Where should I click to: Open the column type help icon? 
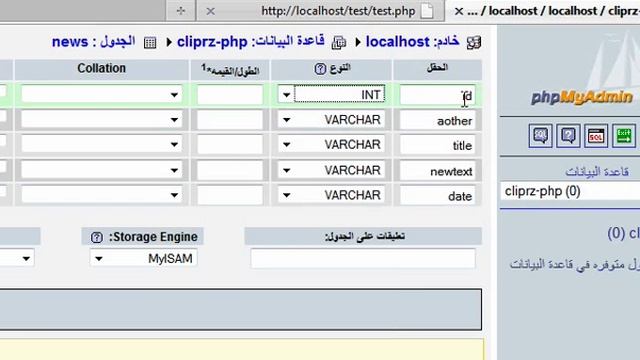320,69
